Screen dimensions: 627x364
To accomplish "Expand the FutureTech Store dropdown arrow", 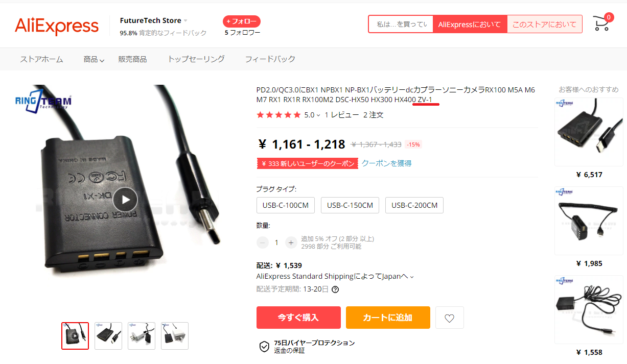I will 185,21.
